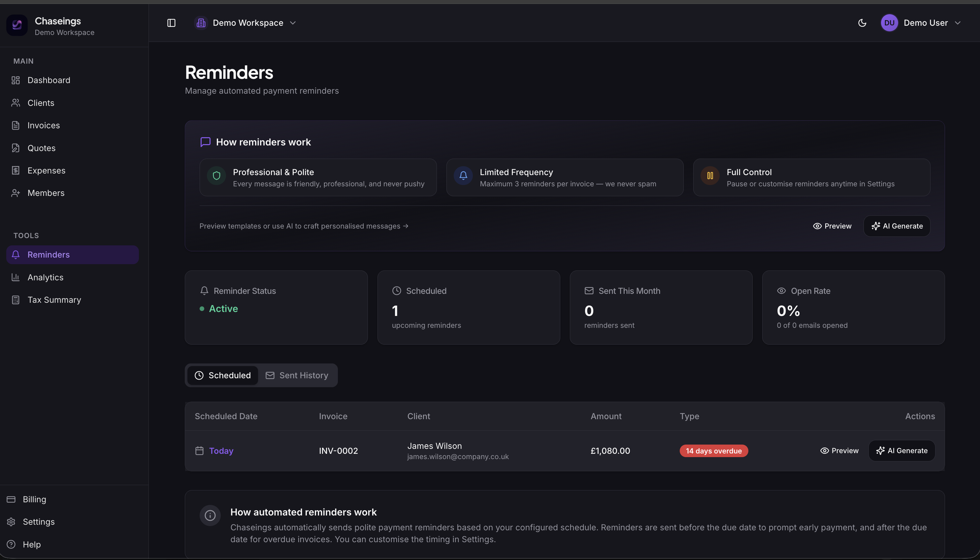980x560 pixels.
Task: Click AI Generate for James Wilson's invoice
Action: click(901, 451)
